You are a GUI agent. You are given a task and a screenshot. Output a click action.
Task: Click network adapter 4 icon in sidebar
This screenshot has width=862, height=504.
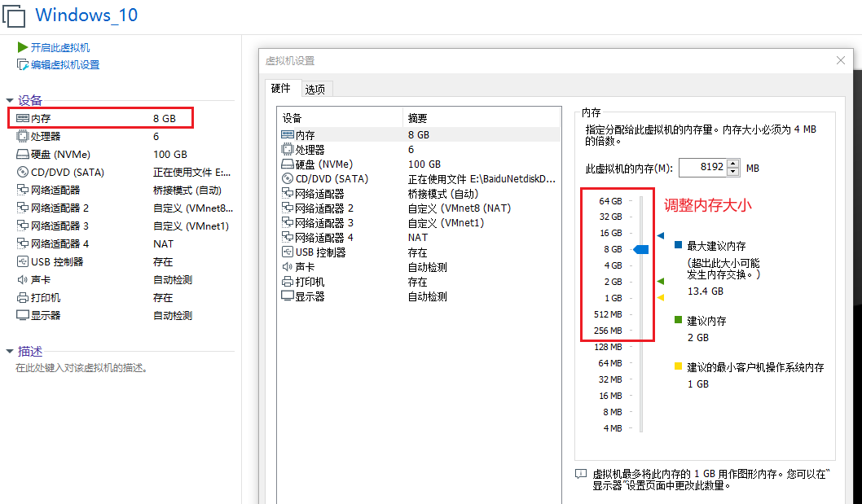pyautogui.click(x=23, y=243)
